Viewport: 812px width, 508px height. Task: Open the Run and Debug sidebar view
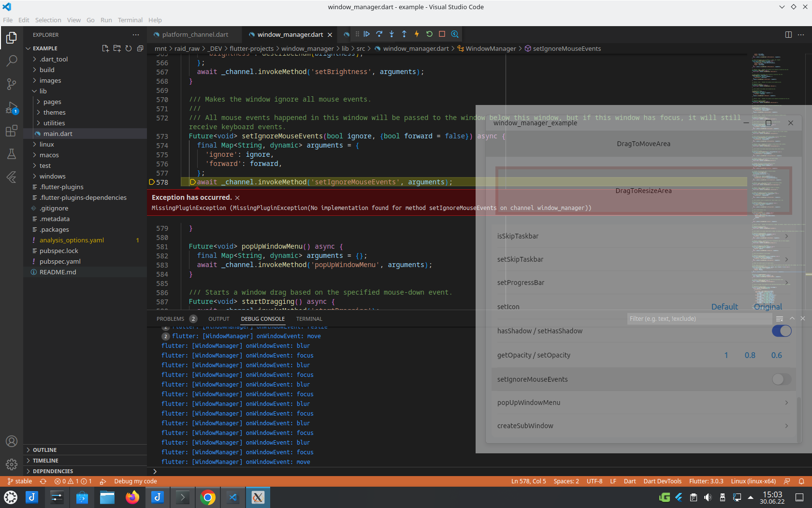pos(11,107)
